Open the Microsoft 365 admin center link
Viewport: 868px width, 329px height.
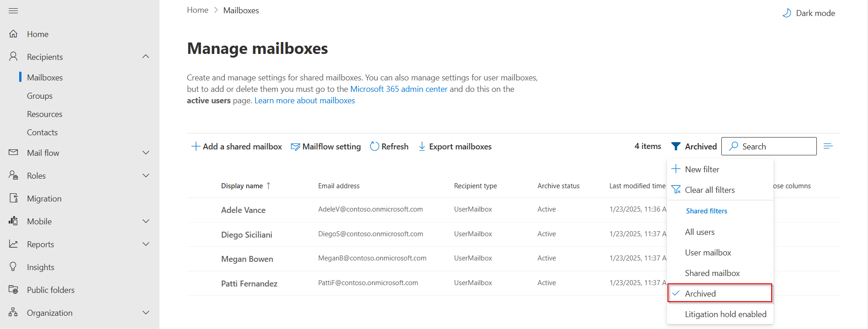(398, 89)
